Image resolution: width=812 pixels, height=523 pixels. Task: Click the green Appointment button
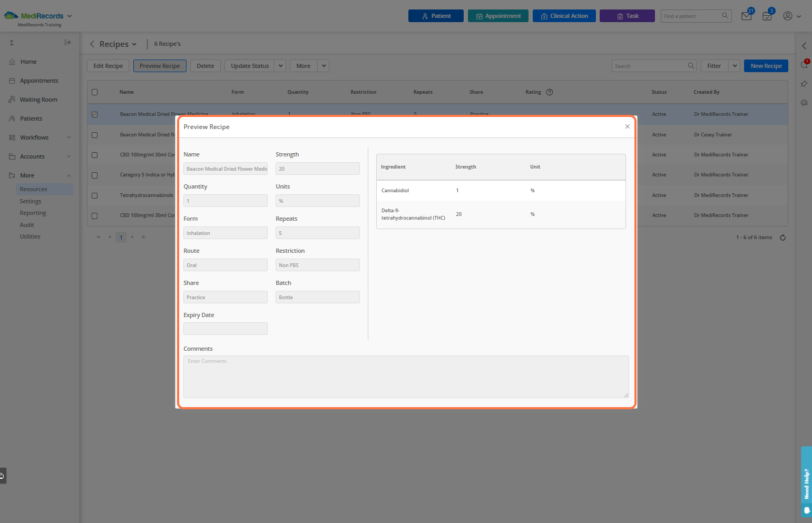tap(498, 16)
